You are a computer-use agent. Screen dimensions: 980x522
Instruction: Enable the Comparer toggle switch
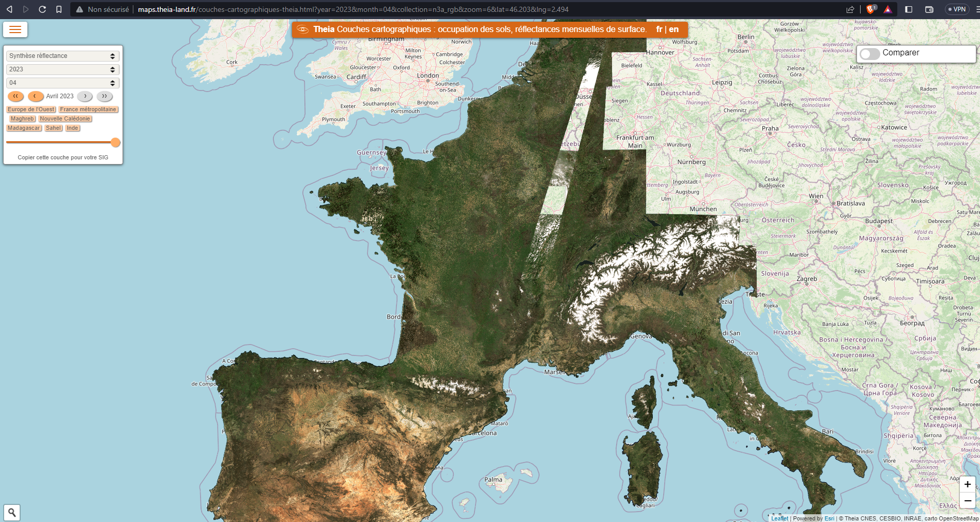[870, 54]
